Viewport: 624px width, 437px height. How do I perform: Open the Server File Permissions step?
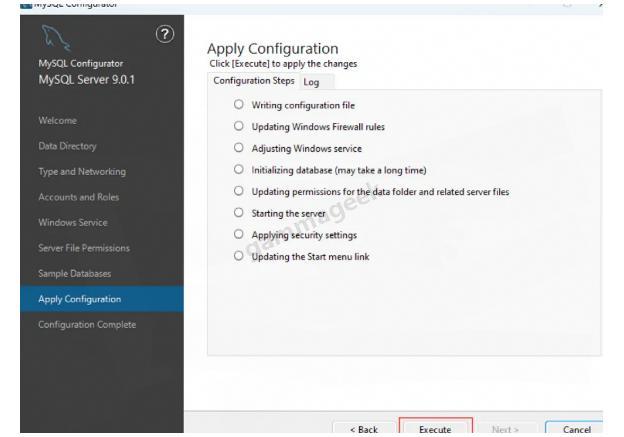click(84, 248)
